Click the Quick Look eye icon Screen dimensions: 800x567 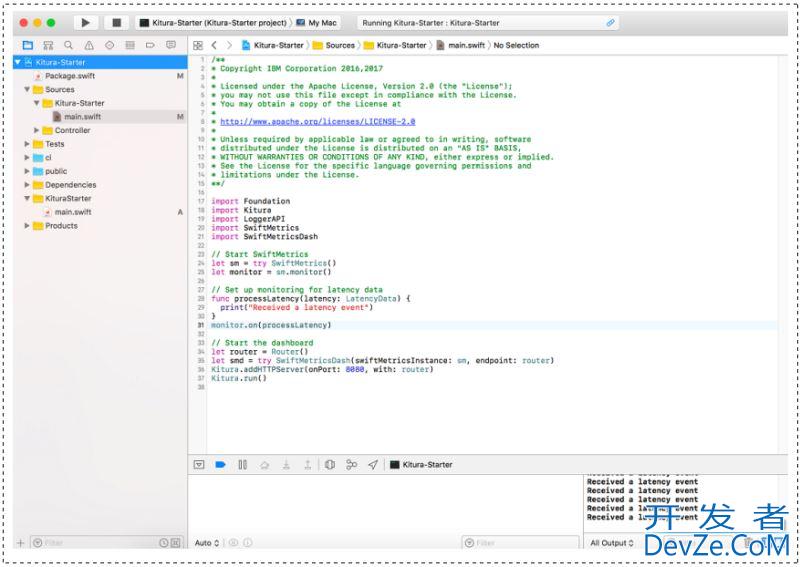click(233, 543)
